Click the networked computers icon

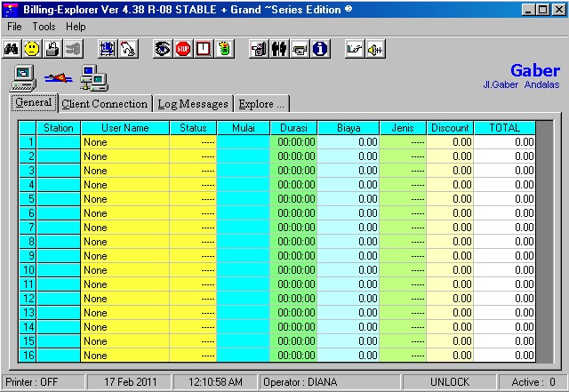click(94, 77)
